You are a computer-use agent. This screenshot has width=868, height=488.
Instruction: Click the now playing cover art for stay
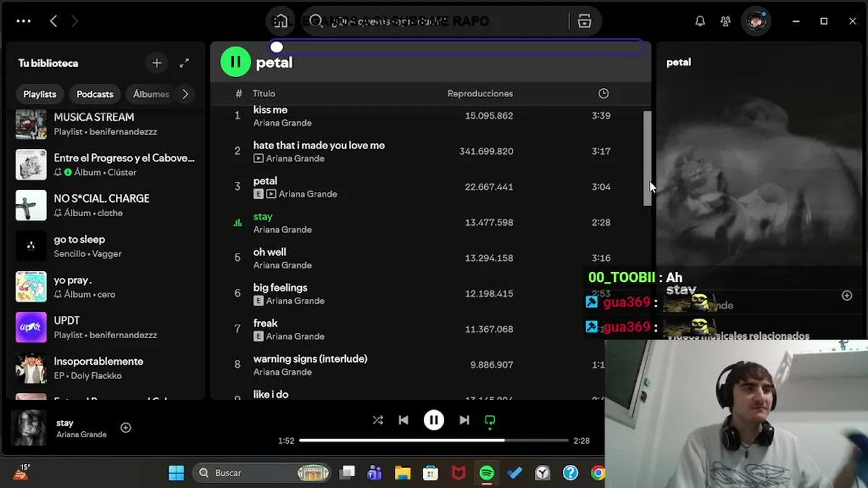(29, 428)
